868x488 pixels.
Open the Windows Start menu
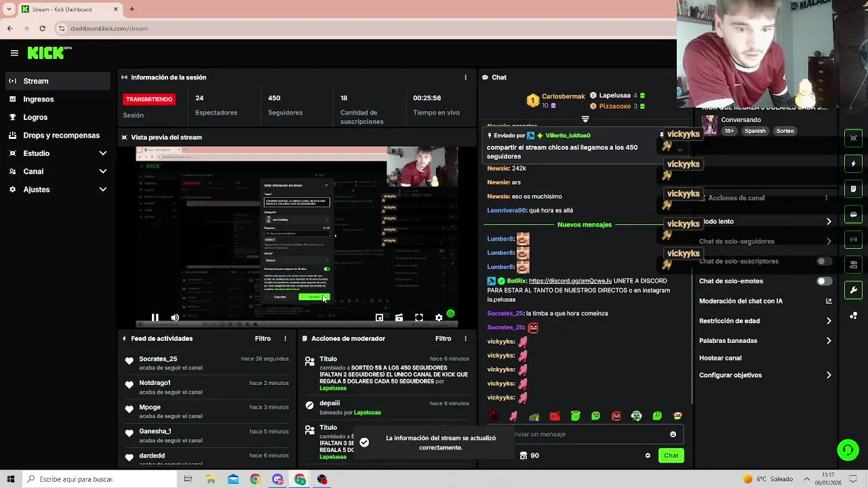pos(11,479)
